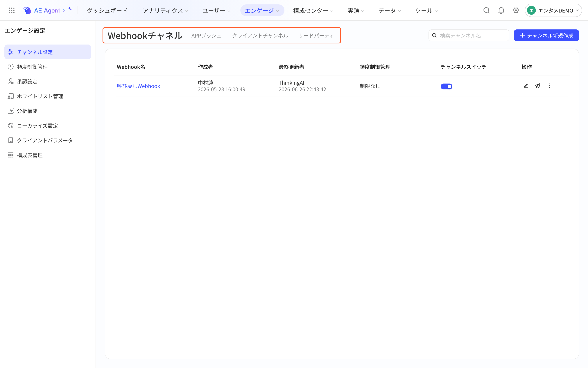Open 構成表管理 in the sidebar

point(48,155)
